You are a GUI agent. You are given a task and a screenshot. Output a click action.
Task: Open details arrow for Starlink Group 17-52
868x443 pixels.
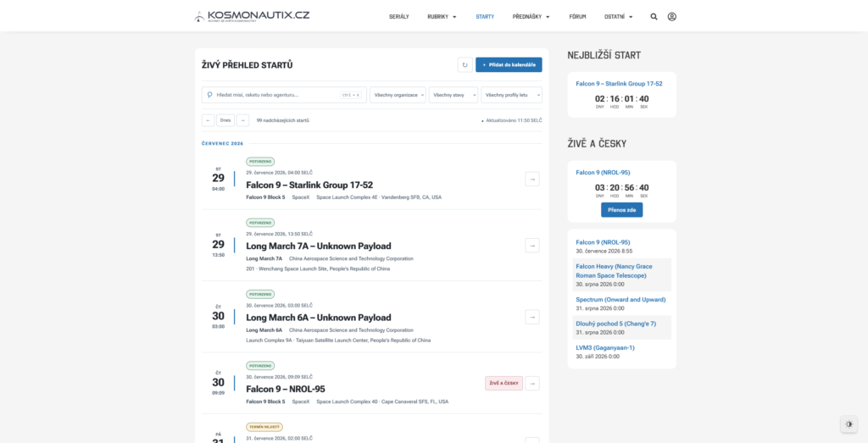[x=532, y=180]
